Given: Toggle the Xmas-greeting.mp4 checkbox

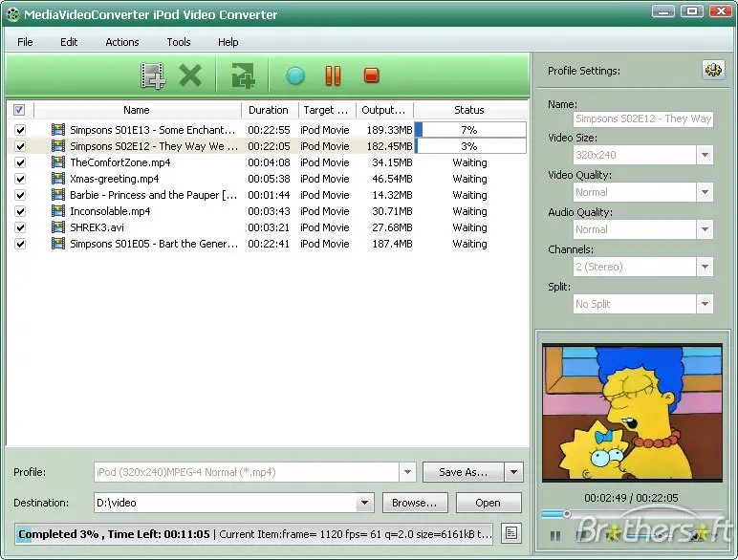Looking at the screenshot, I should tap(20, 179).
